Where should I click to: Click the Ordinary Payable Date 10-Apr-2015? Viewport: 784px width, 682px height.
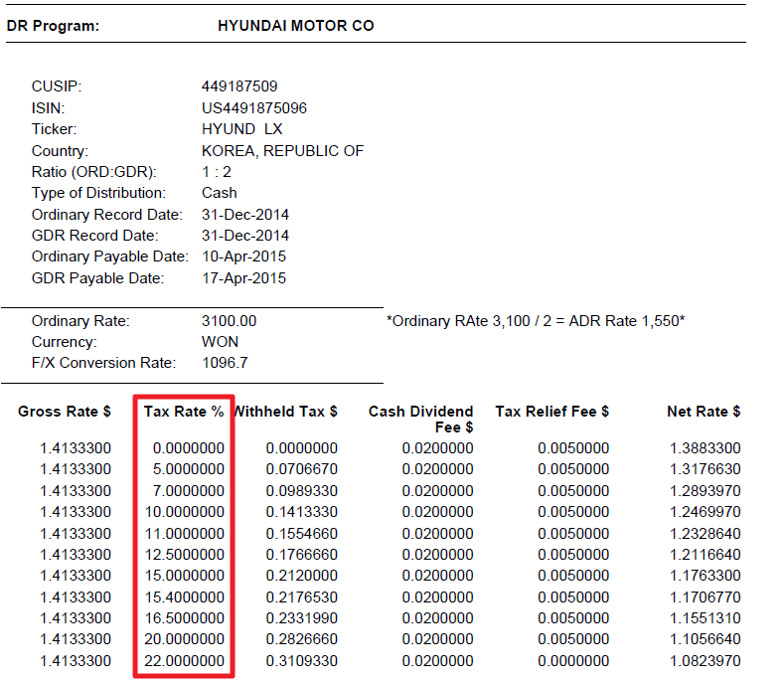[243, 256]
